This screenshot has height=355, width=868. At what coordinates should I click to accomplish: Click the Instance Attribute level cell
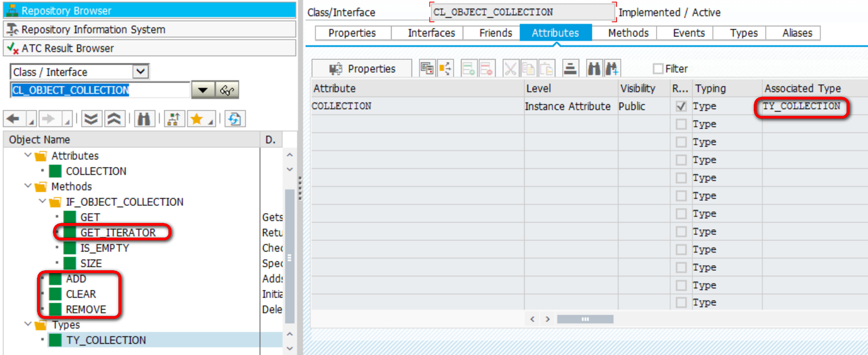570,106
